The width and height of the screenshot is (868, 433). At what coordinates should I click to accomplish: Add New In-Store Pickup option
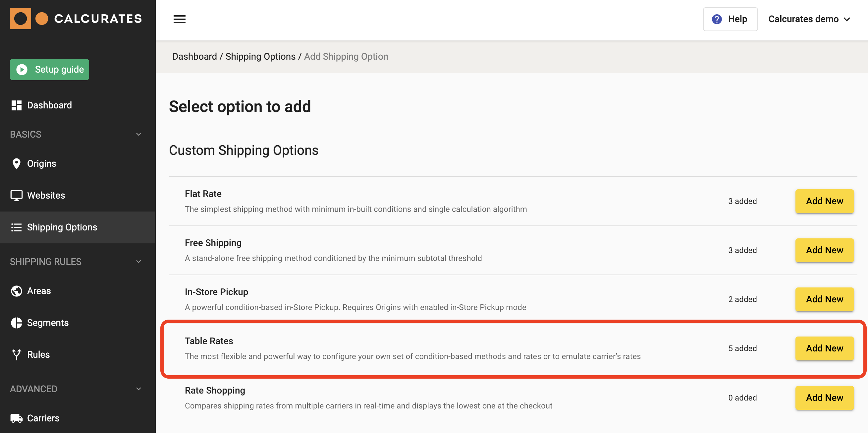coord(825,299)
